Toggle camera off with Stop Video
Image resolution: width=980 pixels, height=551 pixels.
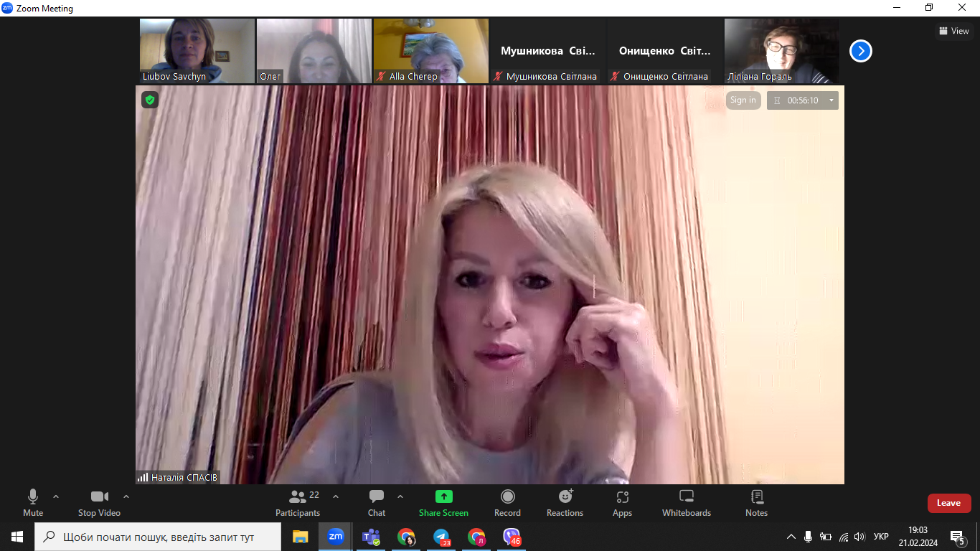pos(99,502)
